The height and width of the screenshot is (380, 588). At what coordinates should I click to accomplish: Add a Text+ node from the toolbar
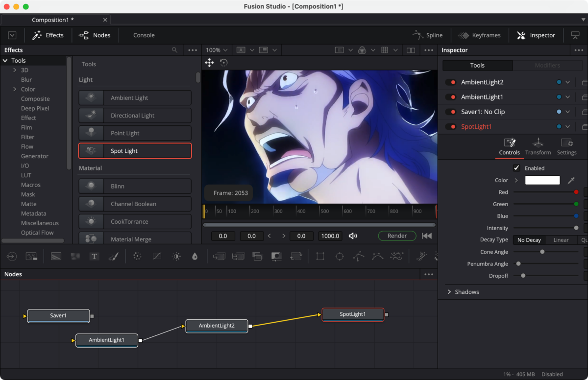point(95,256)
